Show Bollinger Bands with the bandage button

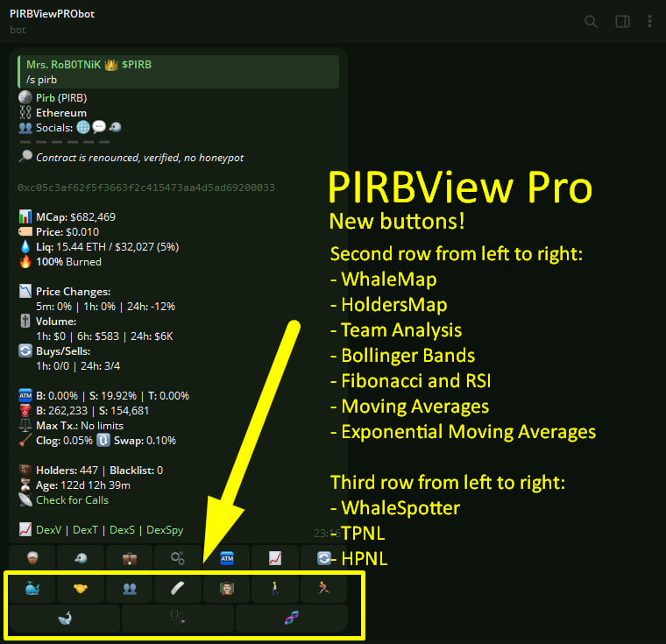178,588
